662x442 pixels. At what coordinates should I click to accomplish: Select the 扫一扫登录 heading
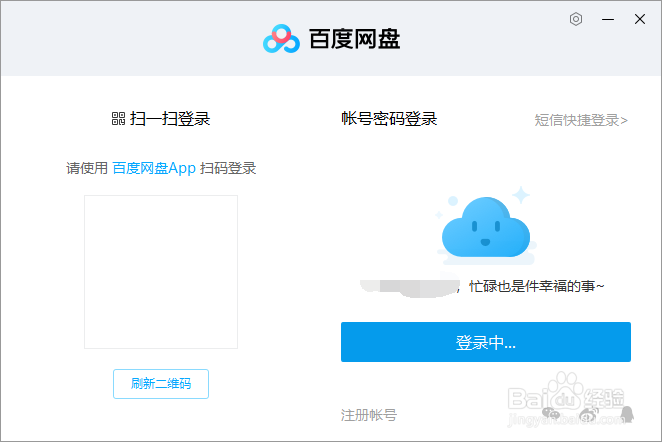(x=170, y=119)
